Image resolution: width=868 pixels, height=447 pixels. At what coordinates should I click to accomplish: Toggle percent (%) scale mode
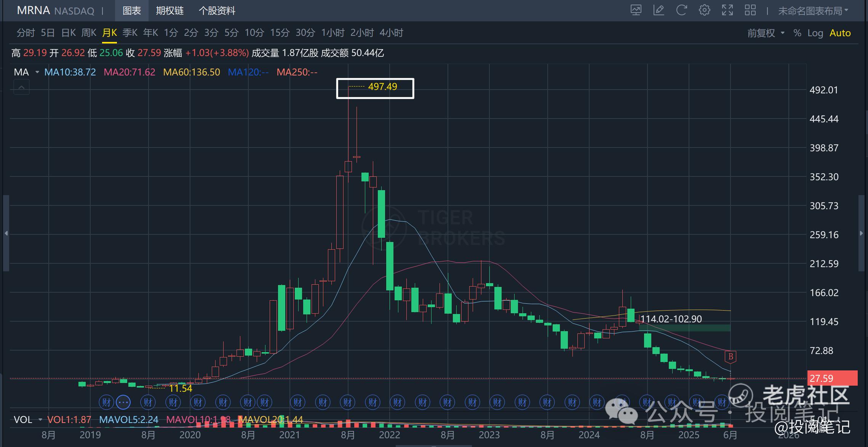point(797,33)
